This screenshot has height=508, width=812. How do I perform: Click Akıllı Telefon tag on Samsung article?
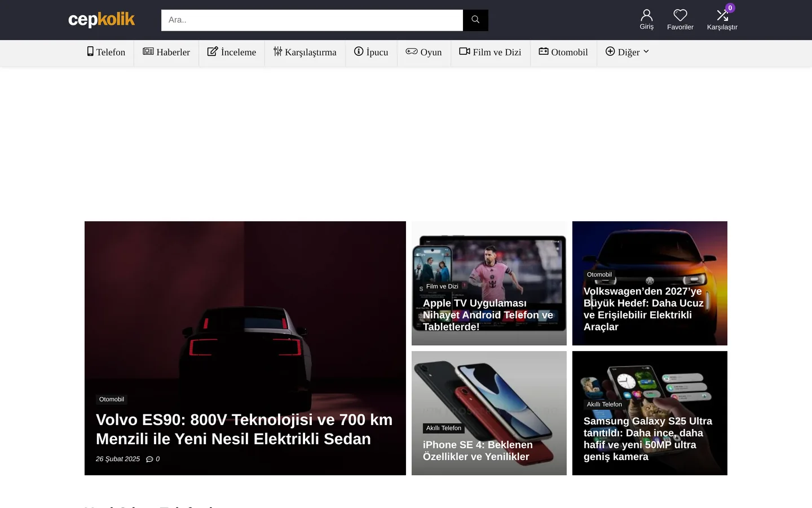[x=604, y=404]
